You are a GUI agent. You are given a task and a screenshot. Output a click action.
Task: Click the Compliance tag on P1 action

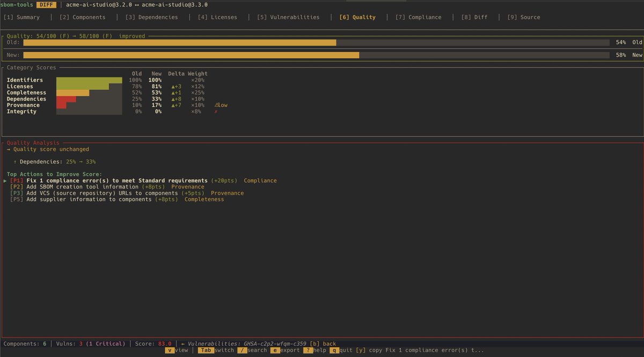[x=260, y=181]
